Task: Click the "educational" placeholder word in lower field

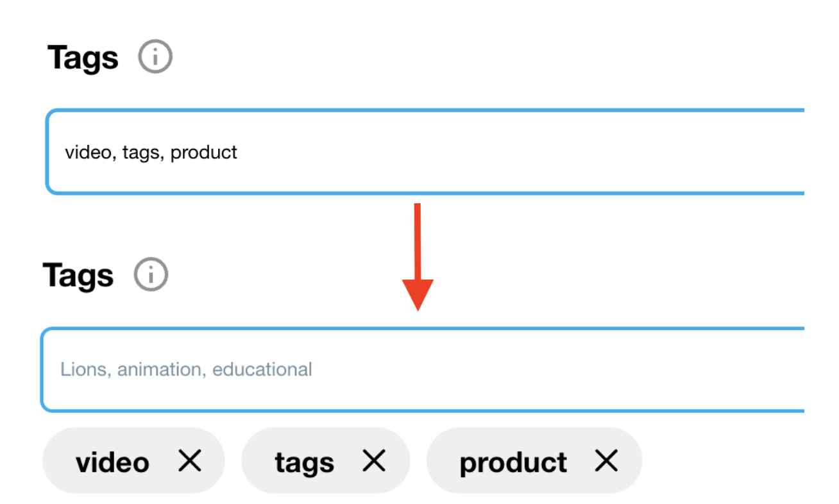Action: pyautogui.click(x=262, y=370)
